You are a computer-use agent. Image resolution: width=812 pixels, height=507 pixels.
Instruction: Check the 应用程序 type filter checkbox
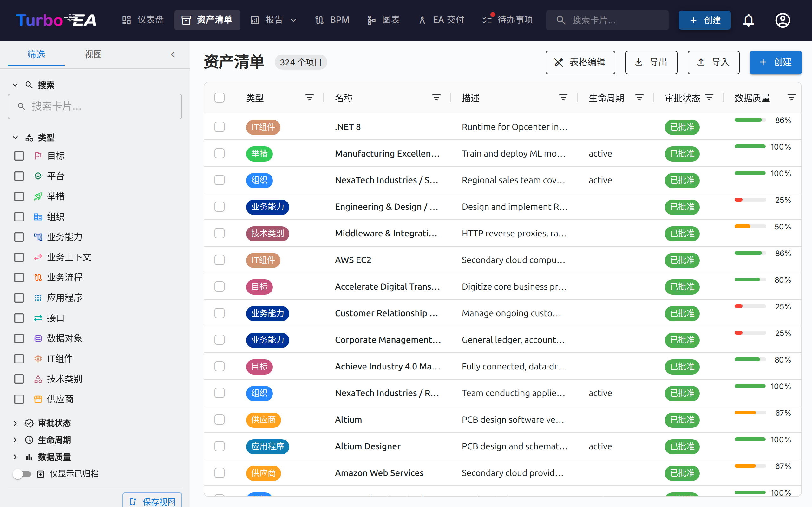[x=19, y=298]
